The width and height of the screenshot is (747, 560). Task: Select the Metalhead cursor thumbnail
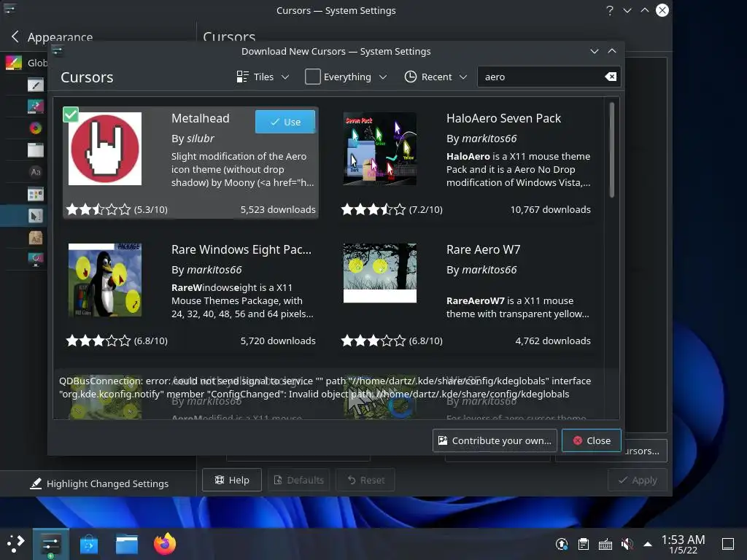(105, 149)
